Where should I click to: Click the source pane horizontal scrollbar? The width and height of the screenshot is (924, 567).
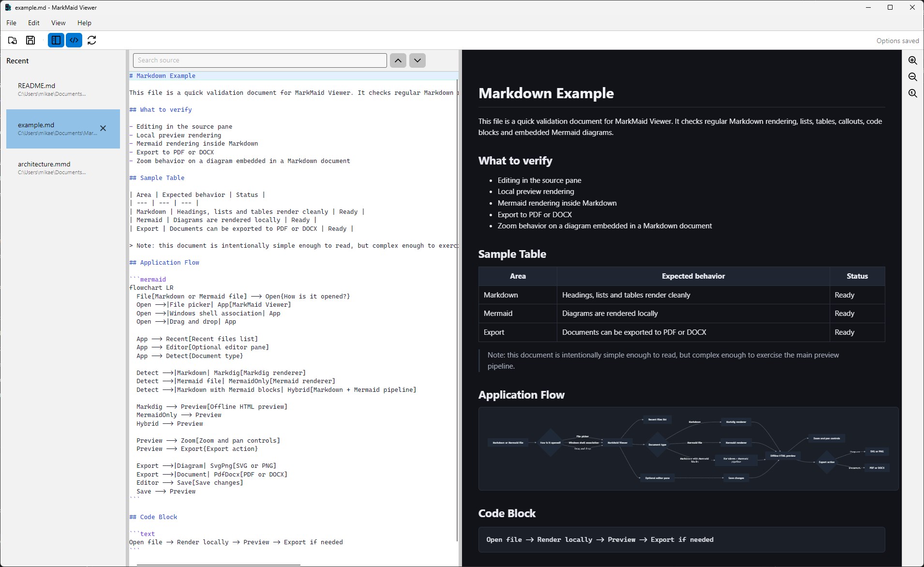219,565
